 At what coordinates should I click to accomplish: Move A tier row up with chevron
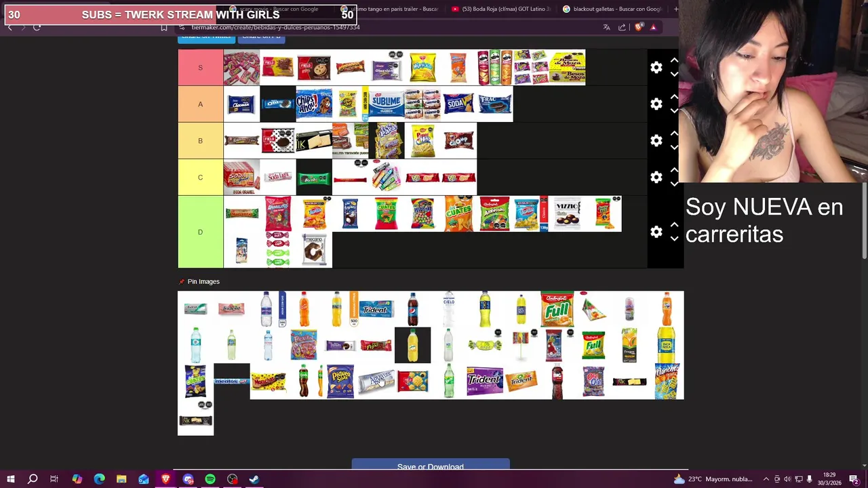(x=674, y=97)
